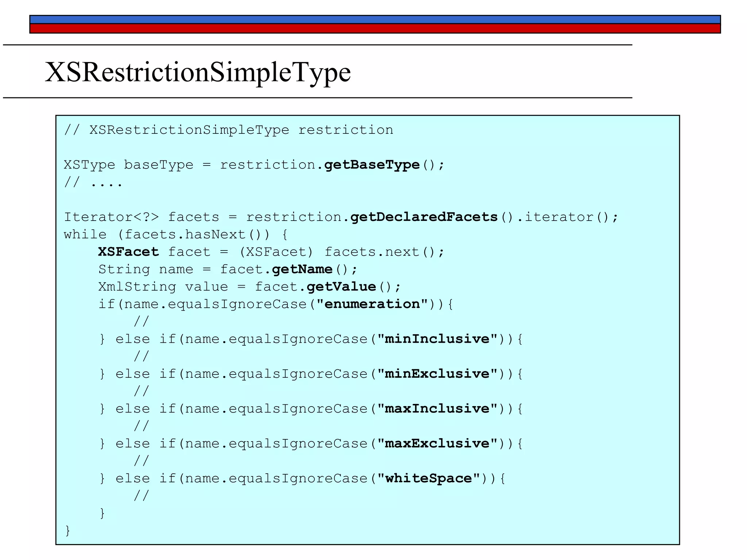Click the first comment line of code
The width and height of the screenshot is (747, 560).
(x=228, y=130)
